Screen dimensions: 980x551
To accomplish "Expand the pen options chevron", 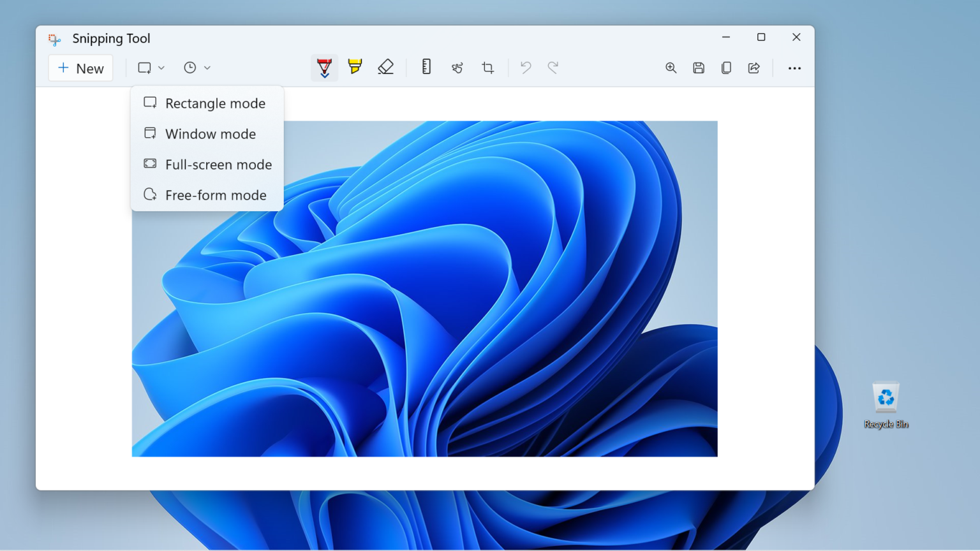I will [x=325, y=75].
